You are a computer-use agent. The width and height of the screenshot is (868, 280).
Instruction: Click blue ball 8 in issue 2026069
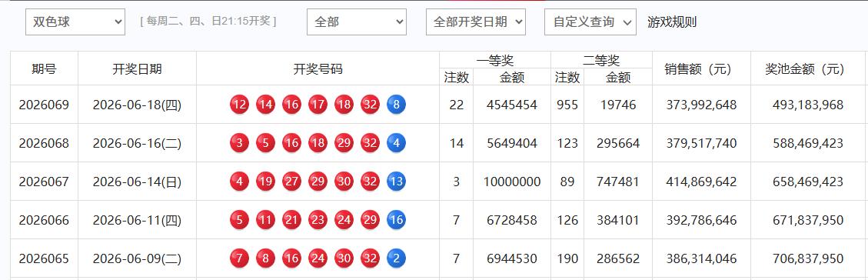(x=397, y=105)
